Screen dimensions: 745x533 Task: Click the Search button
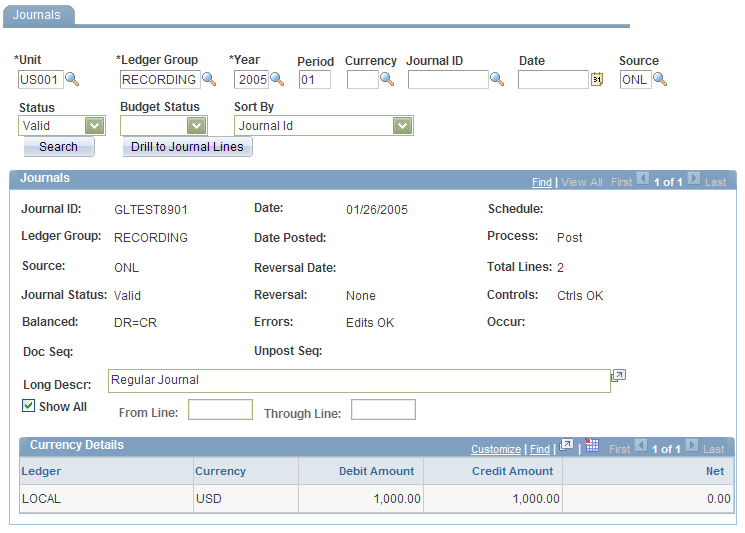pos(58,147)
